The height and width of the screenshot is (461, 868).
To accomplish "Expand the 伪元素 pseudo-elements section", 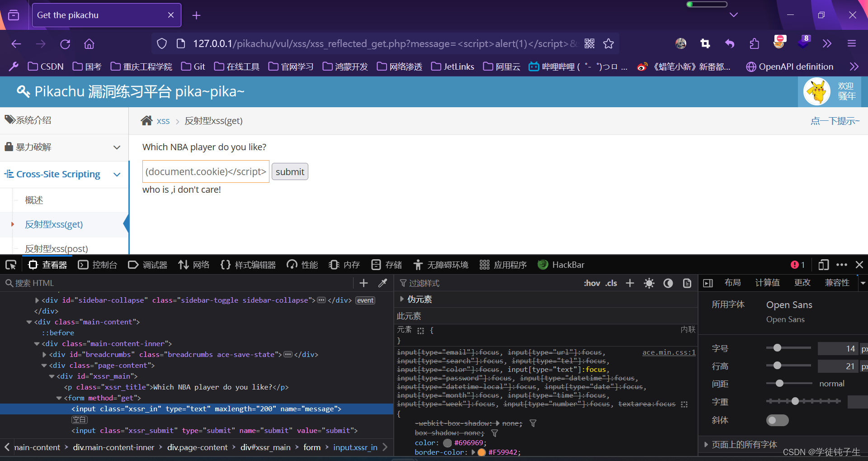I will point(401,299).
